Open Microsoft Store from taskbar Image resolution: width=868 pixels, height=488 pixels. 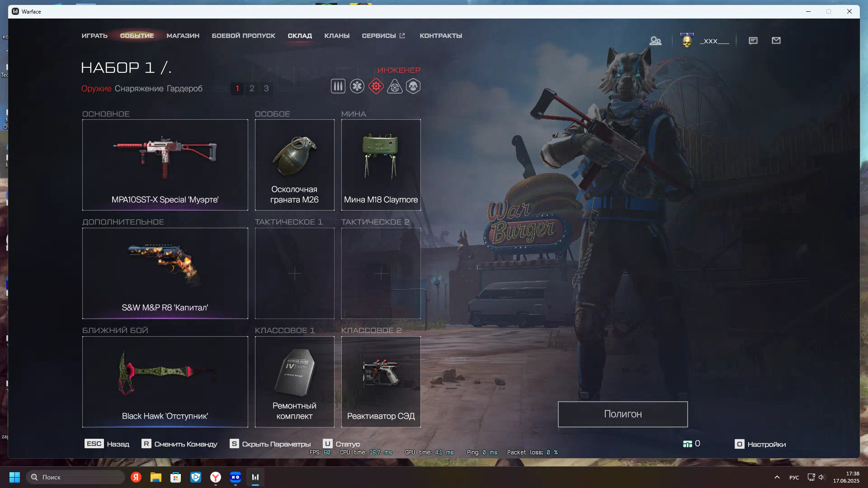(x=176, y=477)
